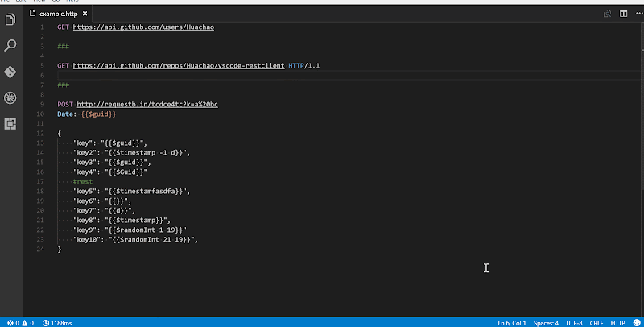Image resolution: width=644 pixels, height=327 pixels.
Task: Send feedback with the smiley icon
Action: [x=637, y=323]
